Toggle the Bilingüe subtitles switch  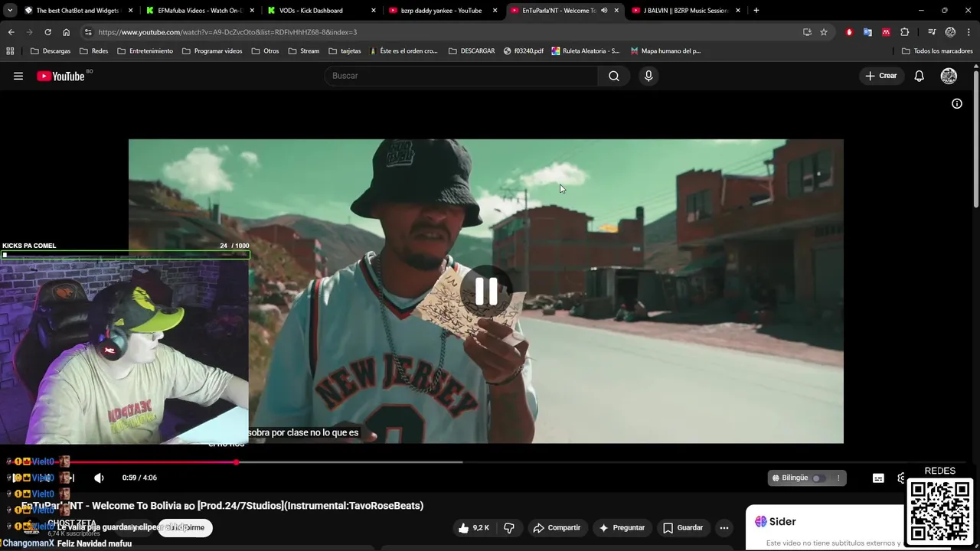pyautogui.click(x=818, y=478)
